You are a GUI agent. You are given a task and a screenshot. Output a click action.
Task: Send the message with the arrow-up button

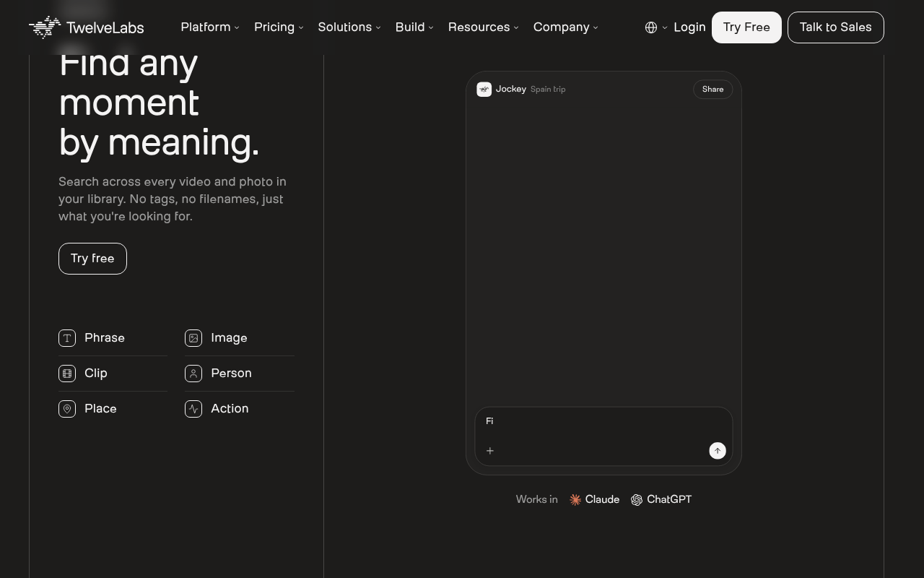pos(718,451)
